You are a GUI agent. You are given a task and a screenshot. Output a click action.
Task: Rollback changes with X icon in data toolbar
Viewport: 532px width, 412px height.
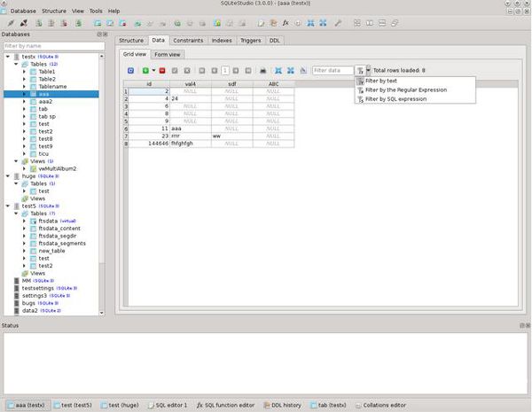187,71
